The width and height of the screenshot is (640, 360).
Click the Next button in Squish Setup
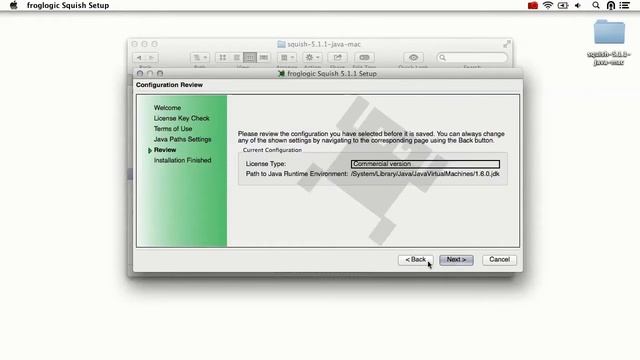tap(456, 260)
